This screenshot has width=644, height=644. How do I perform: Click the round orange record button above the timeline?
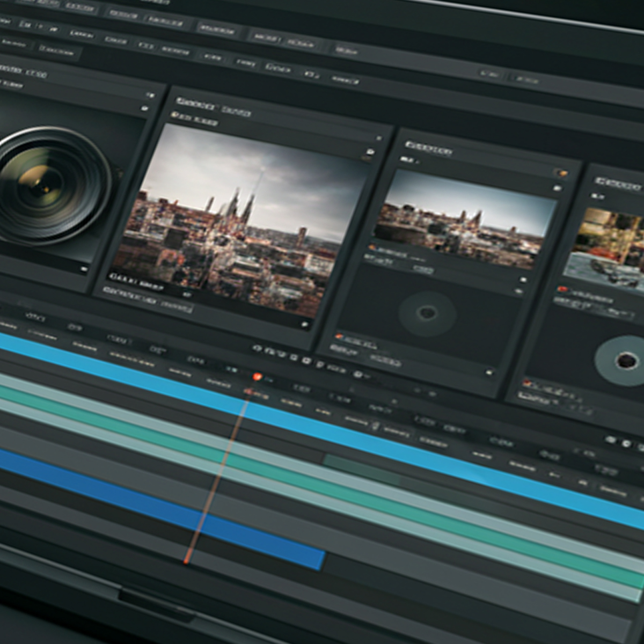pyautogui.click(x=257, y=377)
